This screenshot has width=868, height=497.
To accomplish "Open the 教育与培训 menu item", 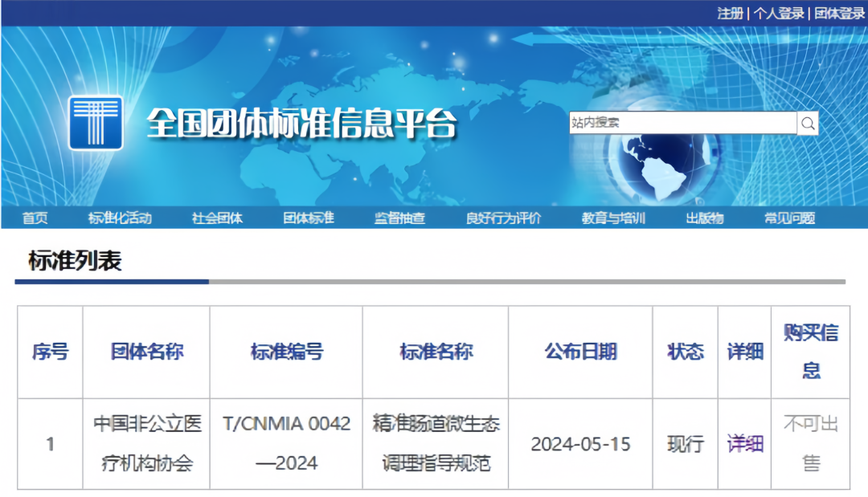I will coord(613,218).
